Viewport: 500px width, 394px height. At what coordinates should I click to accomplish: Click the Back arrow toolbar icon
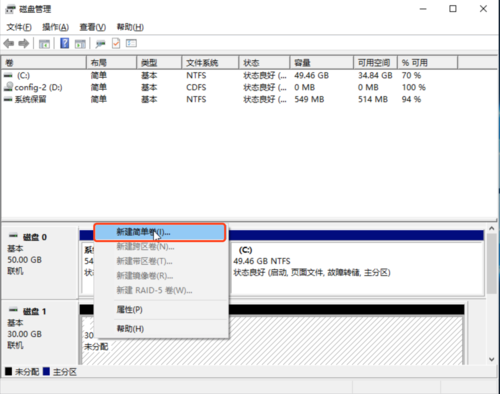(9, 44)
